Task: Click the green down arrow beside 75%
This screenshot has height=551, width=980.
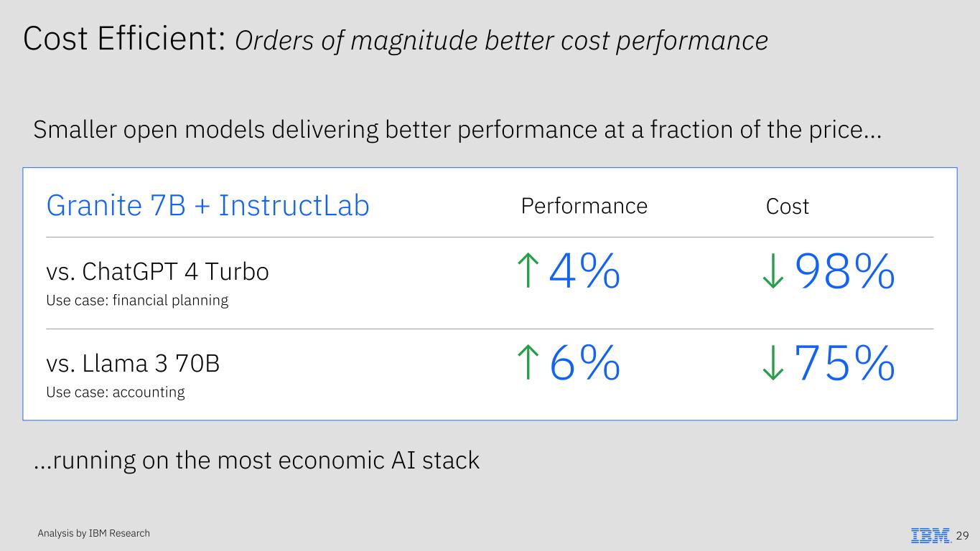Action: point(773,362)
